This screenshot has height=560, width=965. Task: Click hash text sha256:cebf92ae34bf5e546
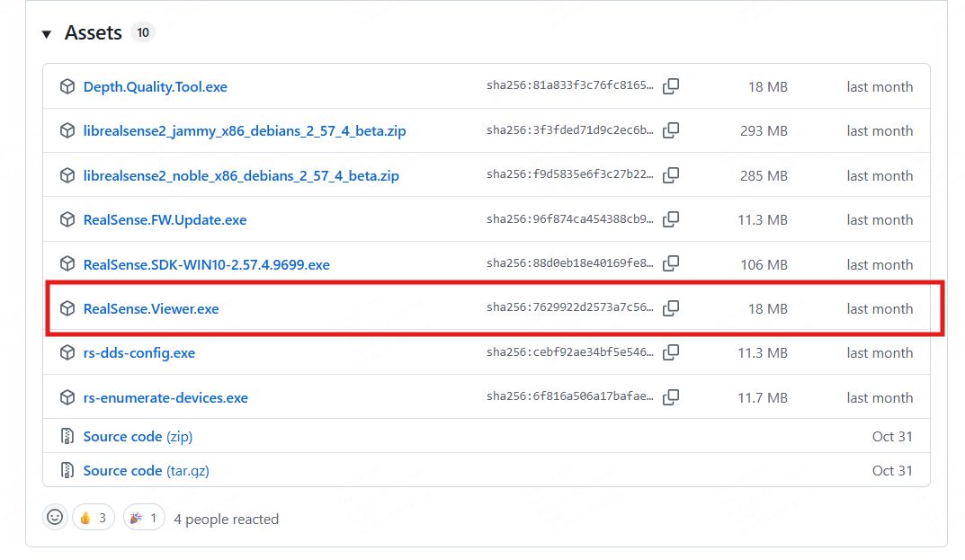570,352
